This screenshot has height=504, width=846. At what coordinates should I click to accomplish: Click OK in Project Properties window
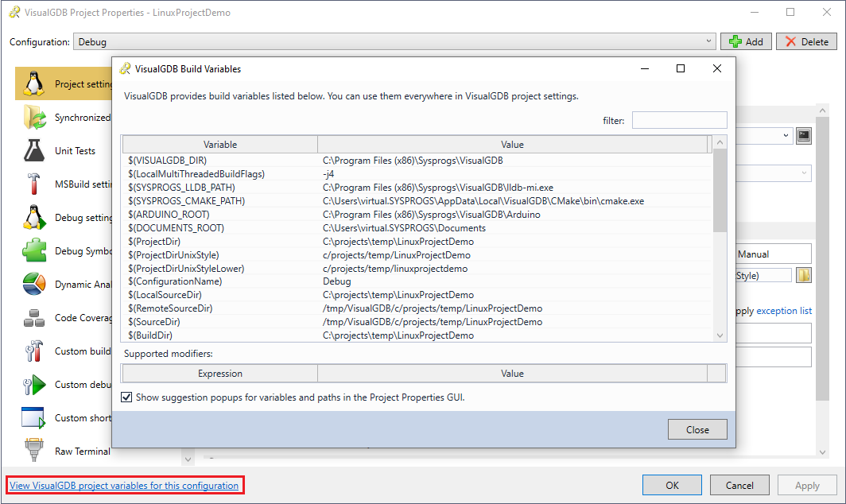click(x=672, y=485)
